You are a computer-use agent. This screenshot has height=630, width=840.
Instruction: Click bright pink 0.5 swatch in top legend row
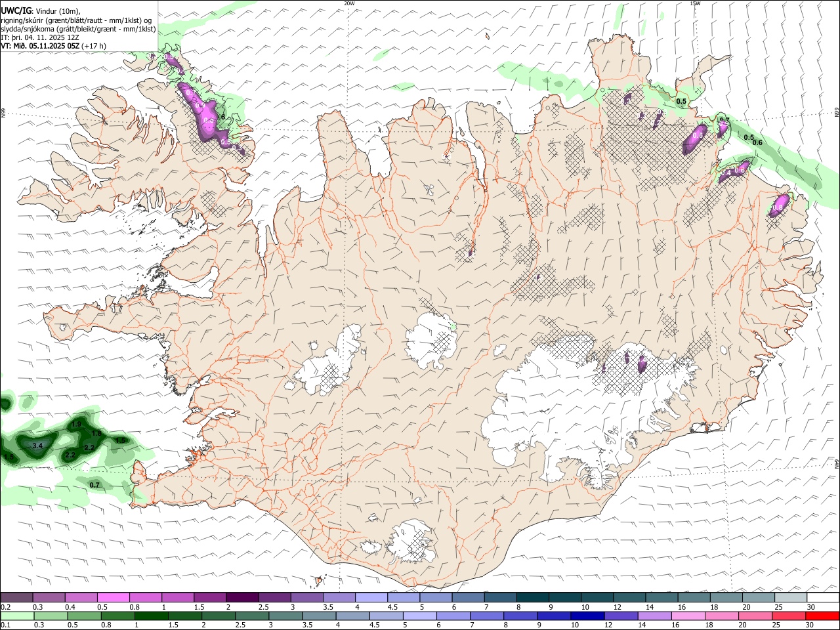(x=113, y=598)
